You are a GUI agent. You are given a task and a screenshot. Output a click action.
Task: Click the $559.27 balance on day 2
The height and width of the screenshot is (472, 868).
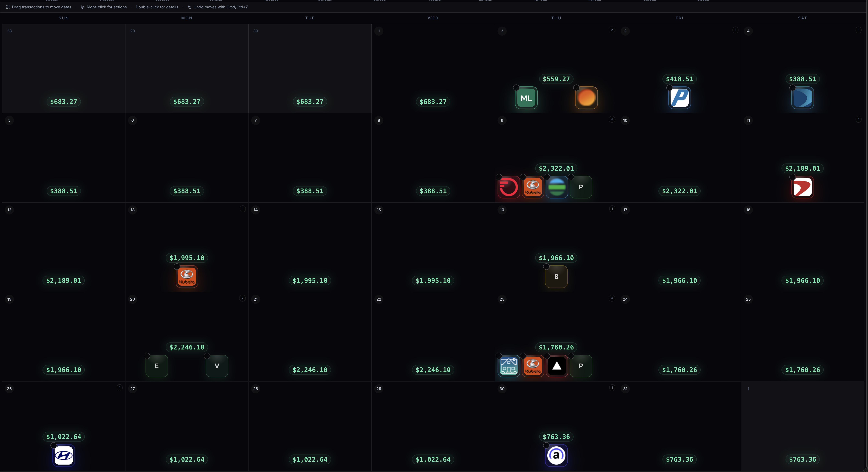pos(556,79)
